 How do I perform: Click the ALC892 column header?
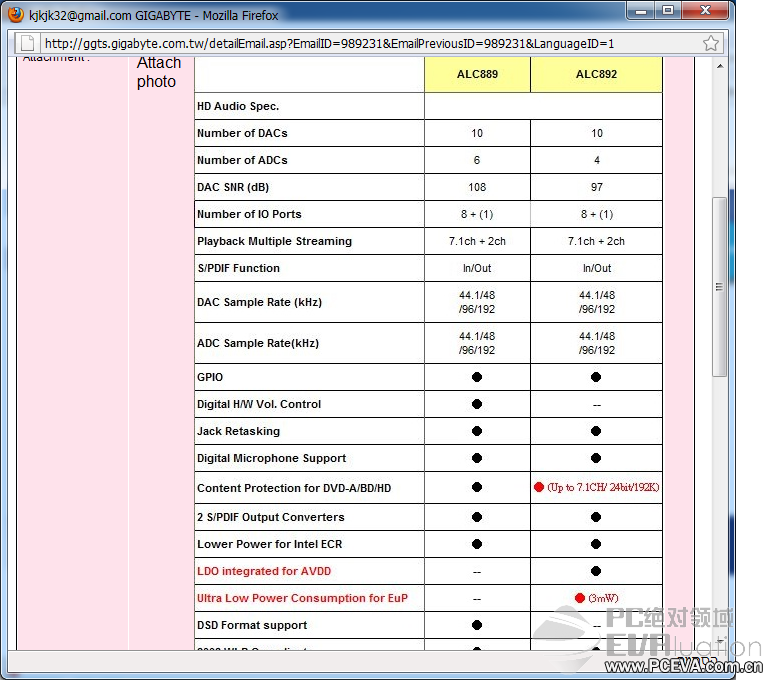point(596,74)
